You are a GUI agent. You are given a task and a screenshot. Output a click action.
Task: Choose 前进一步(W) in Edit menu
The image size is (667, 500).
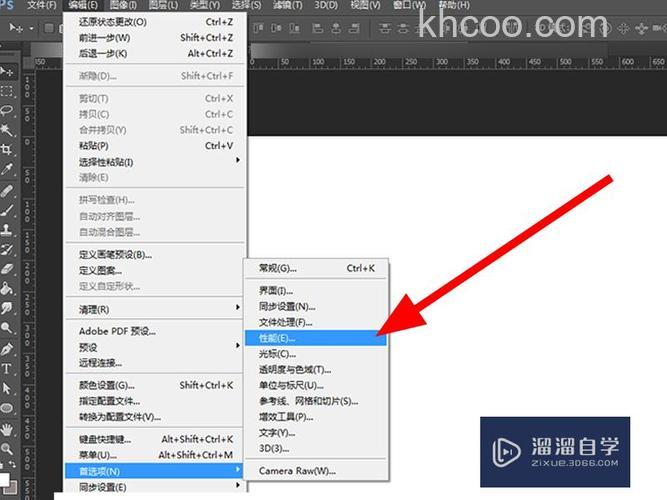(x=155, y=37)
